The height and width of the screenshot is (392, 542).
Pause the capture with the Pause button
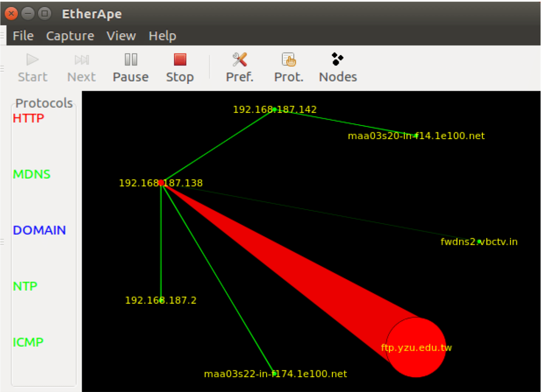pos(130,68)
